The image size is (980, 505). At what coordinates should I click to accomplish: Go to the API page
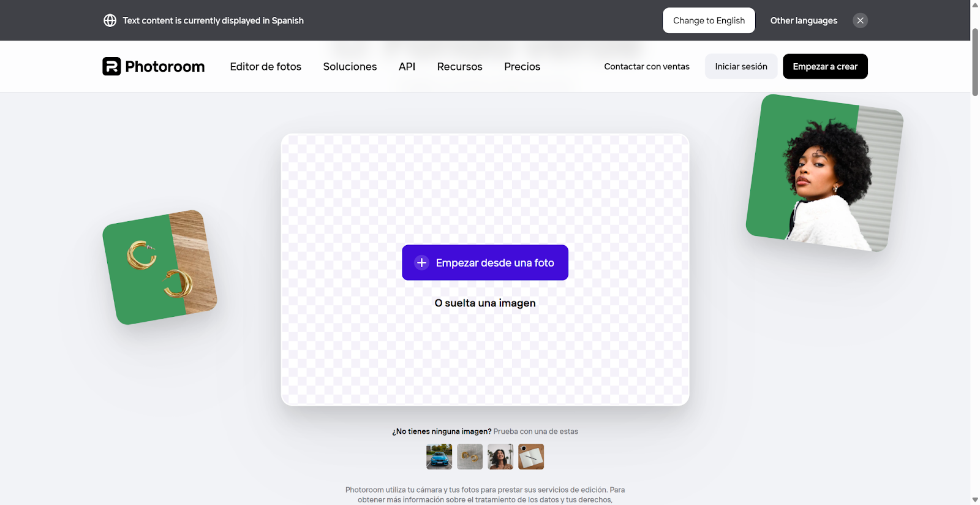click(x=407, y=66)
